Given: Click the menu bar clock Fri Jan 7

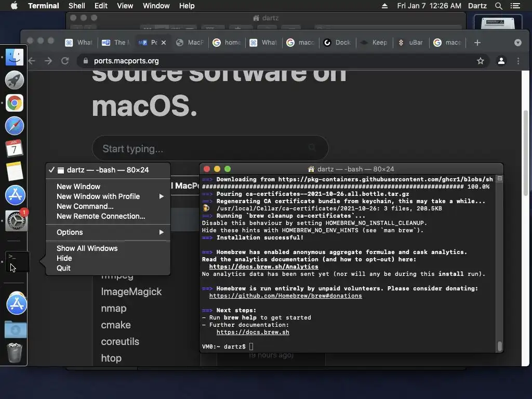Looking at the screenshot, I should (x=429, y=6).
